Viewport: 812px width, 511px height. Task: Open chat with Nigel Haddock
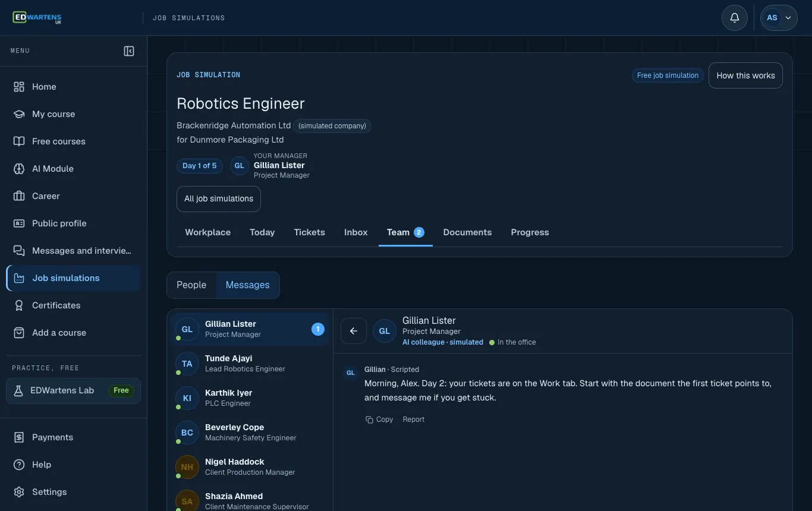250,467
